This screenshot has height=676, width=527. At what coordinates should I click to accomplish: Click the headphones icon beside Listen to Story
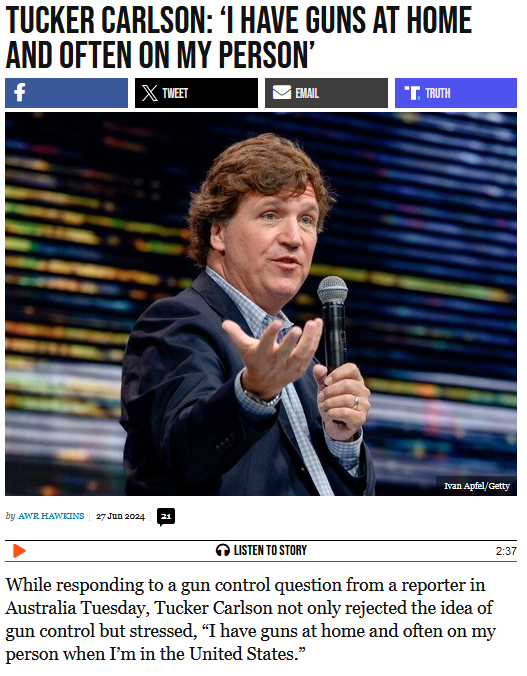coord(223,551)
